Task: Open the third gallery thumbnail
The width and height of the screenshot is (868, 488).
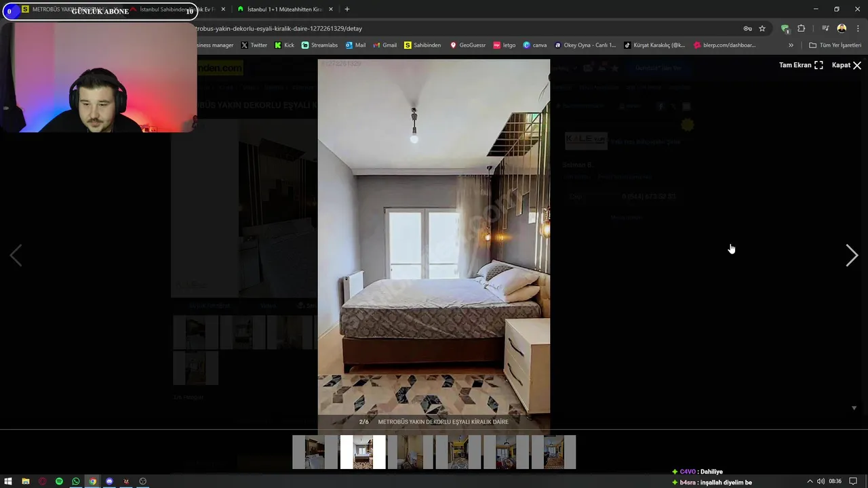Action: tap(410, 452)
